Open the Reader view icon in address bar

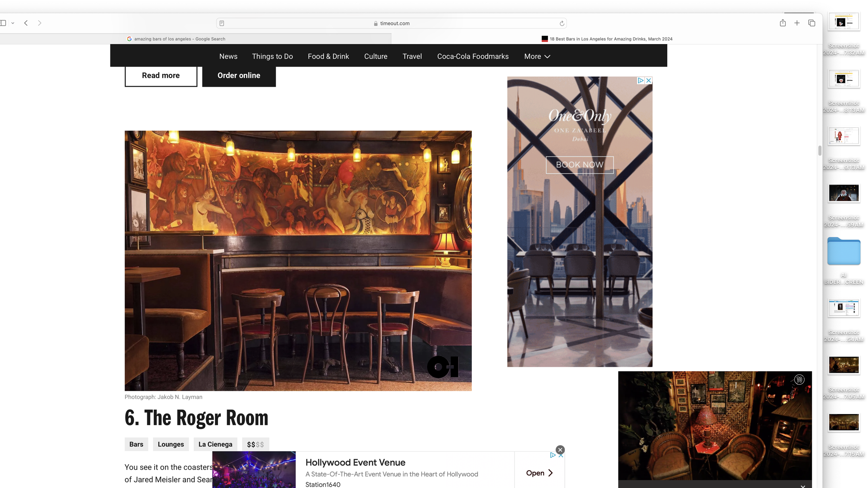tap(222, 23)
